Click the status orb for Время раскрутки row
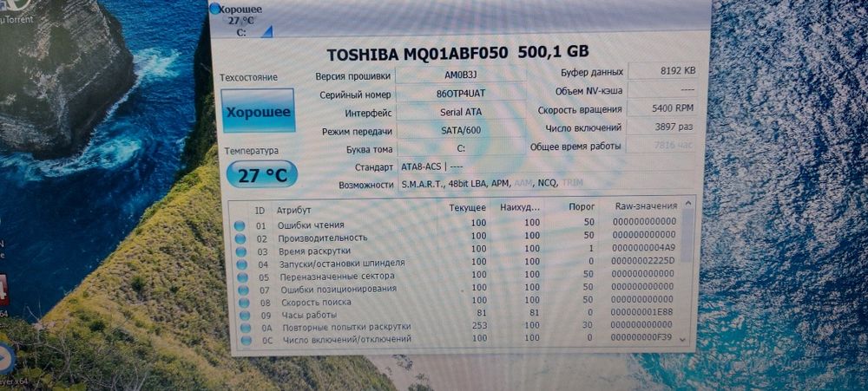Viewport: 868px width, 391px height. (x=240, y=251)
